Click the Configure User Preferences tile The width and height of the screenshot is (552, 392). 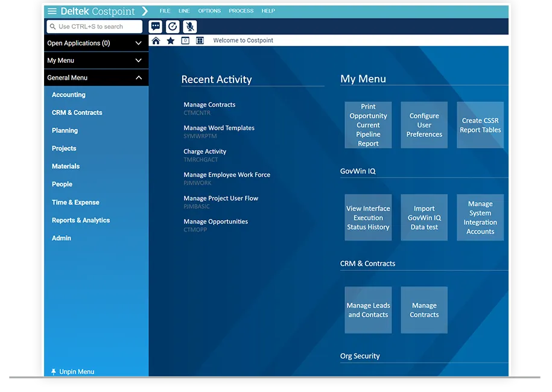[x=424, y=125]
